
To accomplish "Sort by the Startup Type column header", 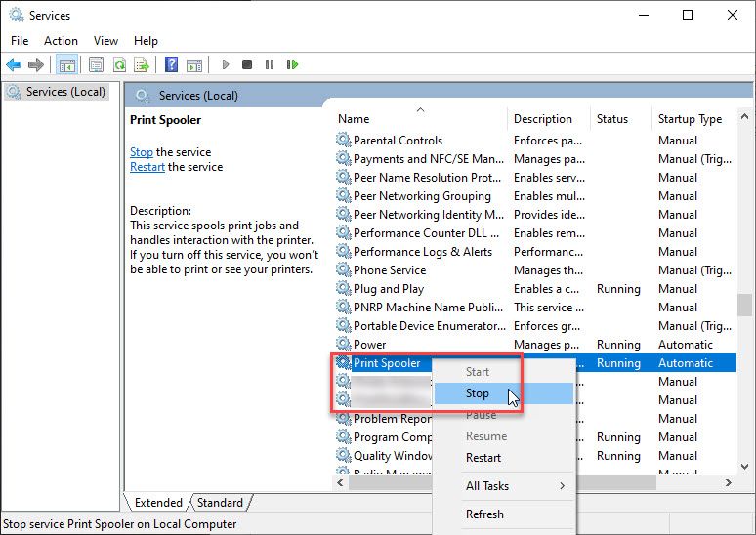I will (x=690, y=119).
